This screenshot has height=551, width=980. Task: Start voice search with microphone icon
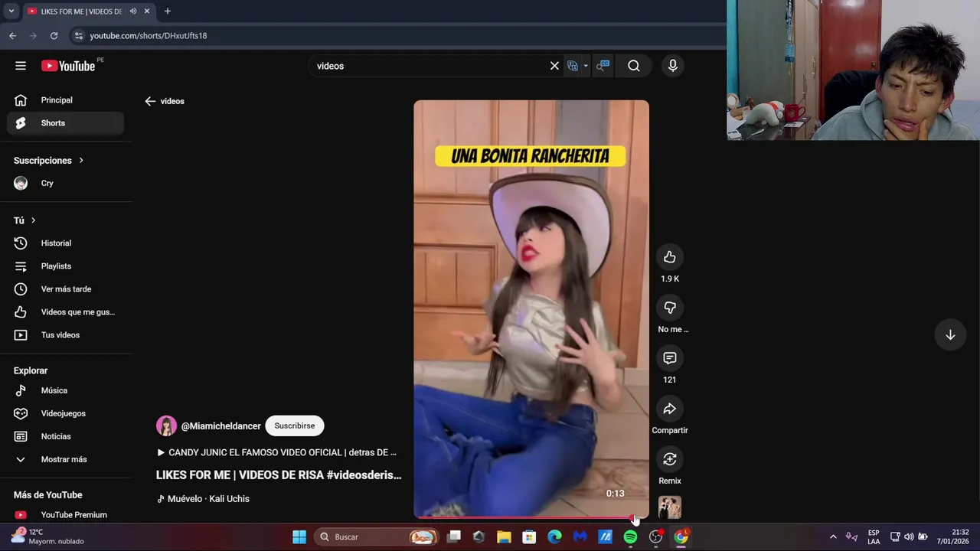[x=673, y=66]
